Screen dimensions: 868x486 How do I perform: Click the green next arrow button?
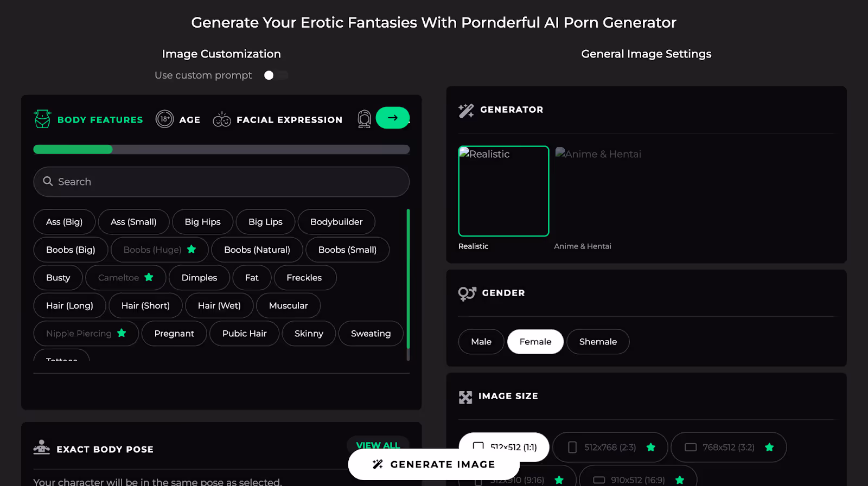click(393, 118)
